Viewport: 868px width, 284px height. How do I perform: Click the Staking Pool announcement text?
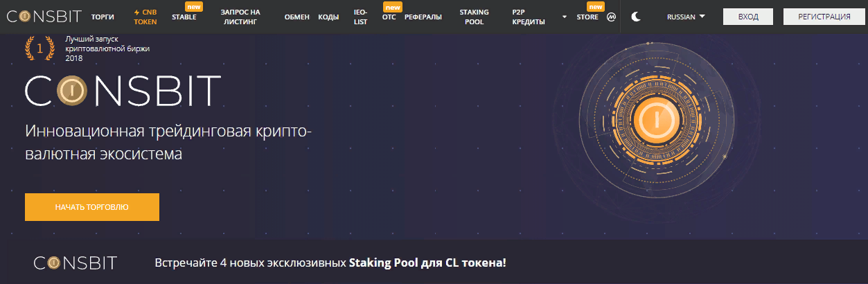pyautogui.click(x=330, y=263)
